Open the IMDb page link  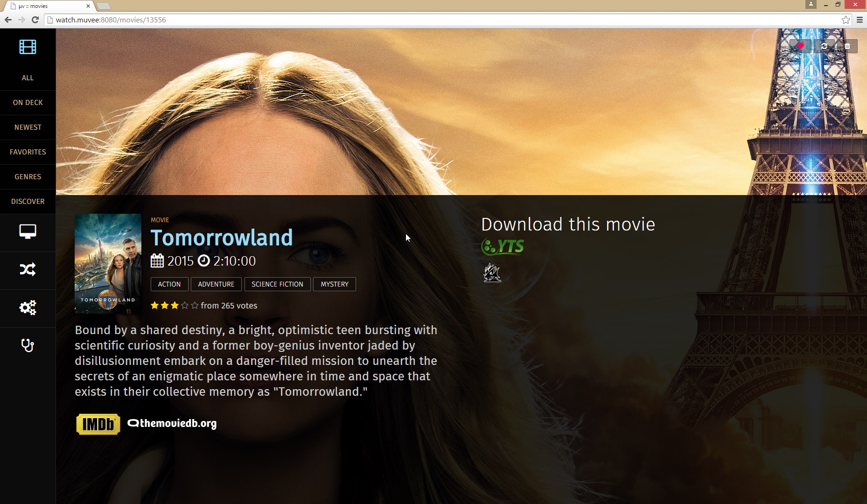(98, 424)
